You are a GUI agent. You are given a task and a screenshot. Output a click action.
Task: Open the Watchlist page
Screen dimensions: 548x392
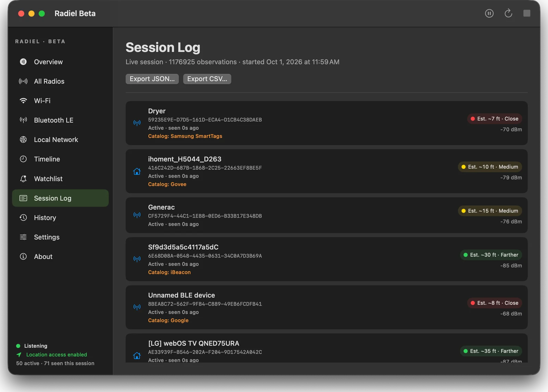pyautogui.click(x=60, y=179)
